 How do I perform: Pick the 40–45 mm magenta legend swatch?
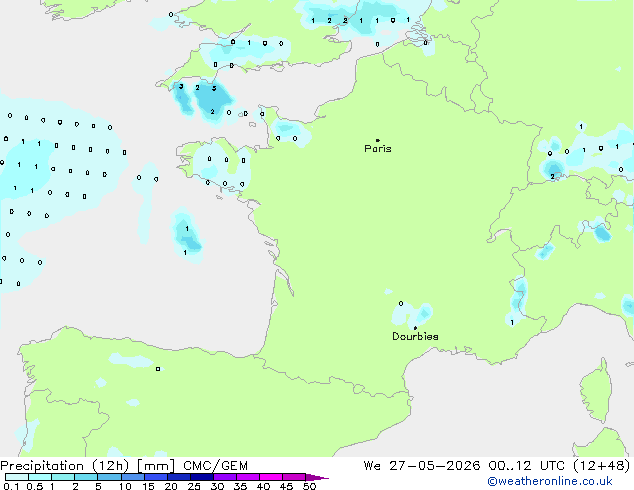coord(271,477)
